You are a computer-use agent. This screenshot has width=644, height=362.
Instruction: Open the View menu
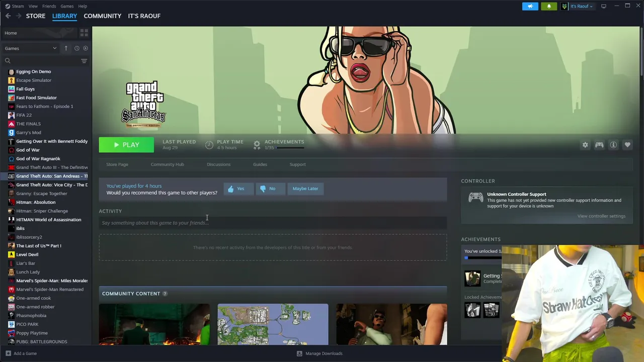pos(33,6)
